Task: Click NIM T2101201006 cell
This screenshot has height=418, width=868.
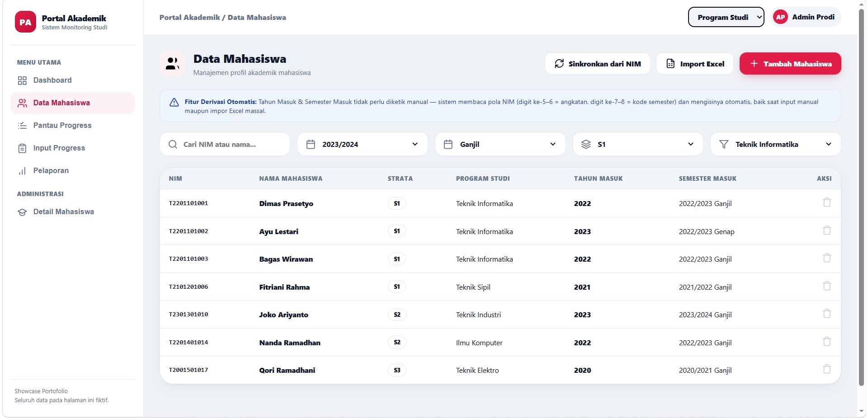Action: [189, 287]
